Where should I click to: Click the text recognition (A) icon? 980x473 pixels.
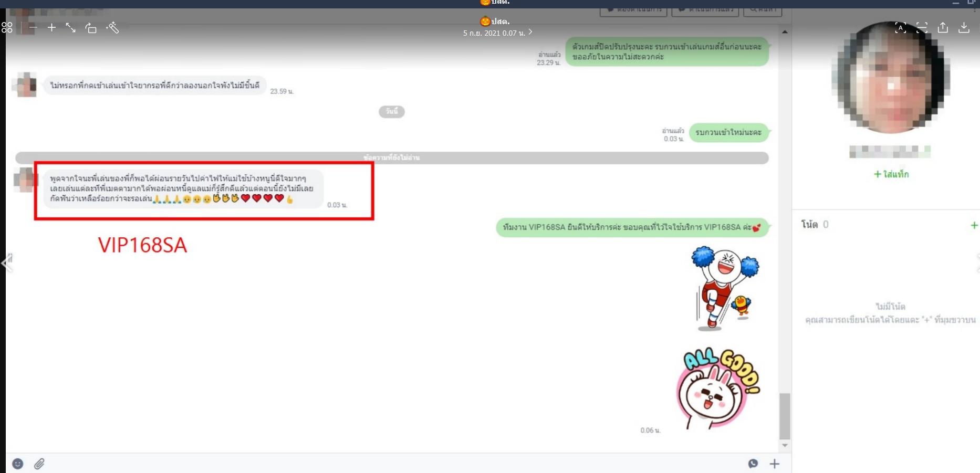[x=900, y=28]
